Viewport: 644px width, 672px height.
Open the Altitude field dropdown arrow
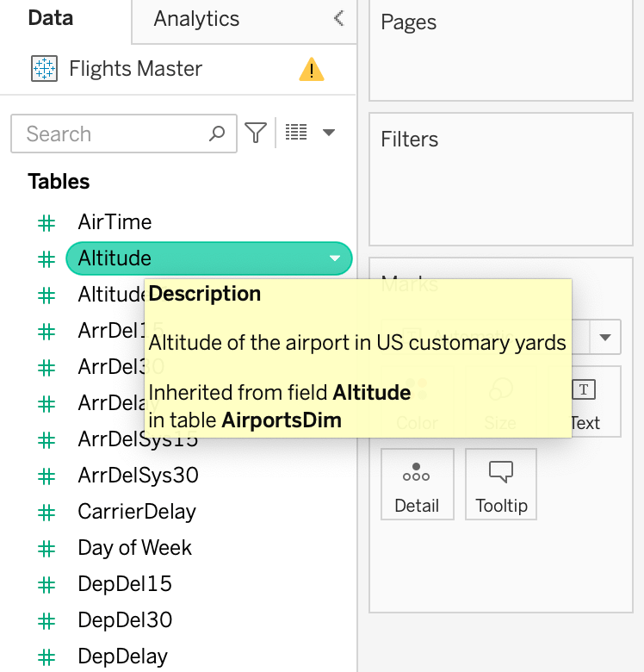point(335,258)
